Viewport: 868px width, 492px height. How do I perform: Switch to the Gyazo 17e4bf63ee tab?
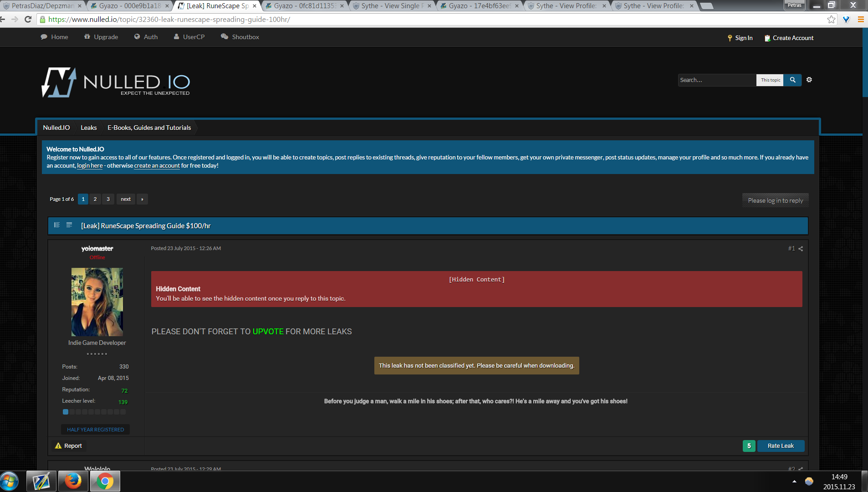pos(480,6)
